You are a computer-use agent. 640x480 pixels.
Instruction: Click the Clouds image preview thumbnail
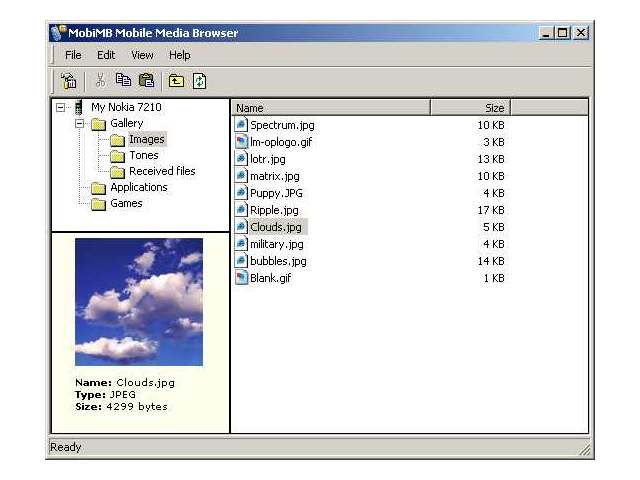139,301
